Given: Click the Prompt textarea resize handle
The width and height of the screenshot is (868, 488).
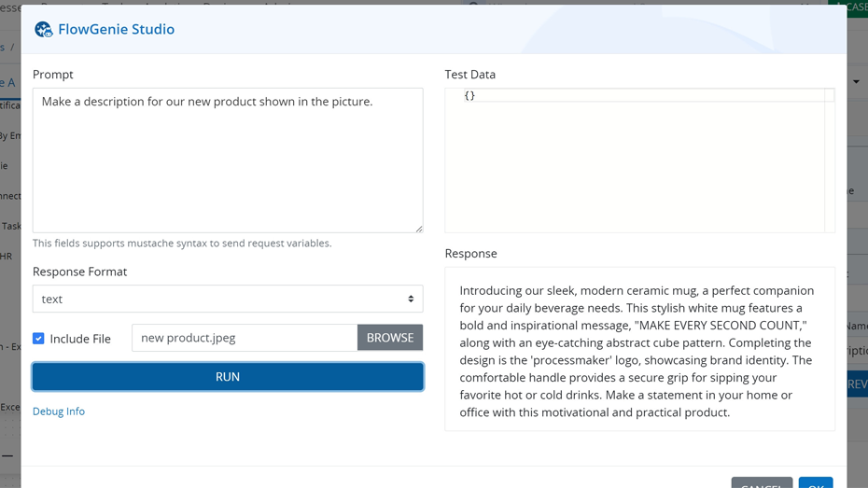Looking at the screenshot, I should point(419,229).
